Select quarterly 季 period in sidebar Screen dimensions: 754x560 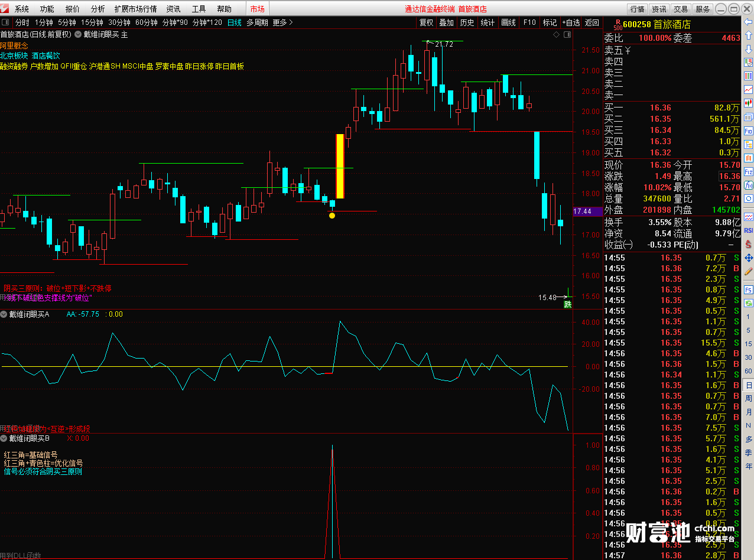[x=748, y=453]
